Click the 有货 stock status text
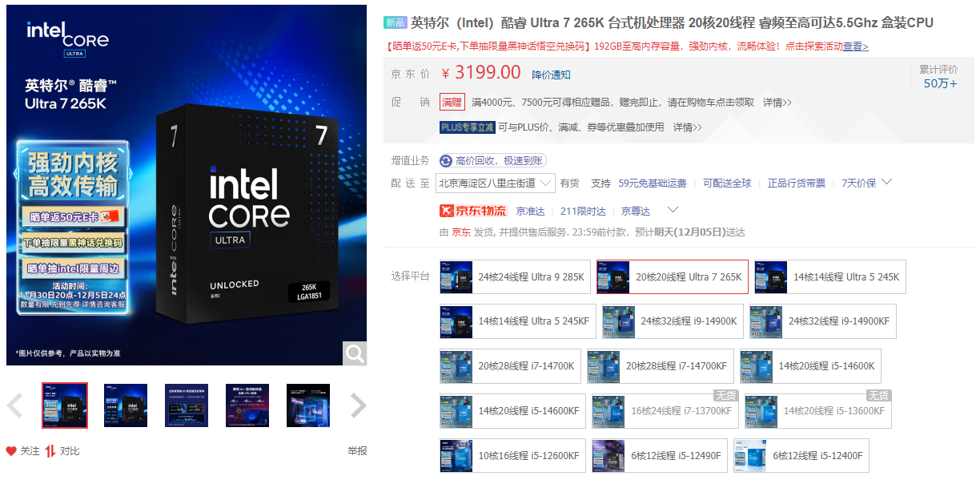This screenshot has height=480, width=980. pyautogui.click(x=570, y=184)
